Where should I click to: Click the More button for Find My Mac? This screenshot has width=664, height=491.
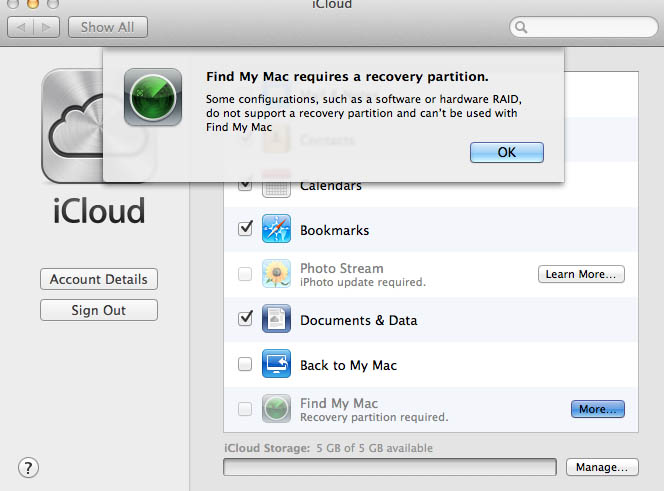click(598, 409)
